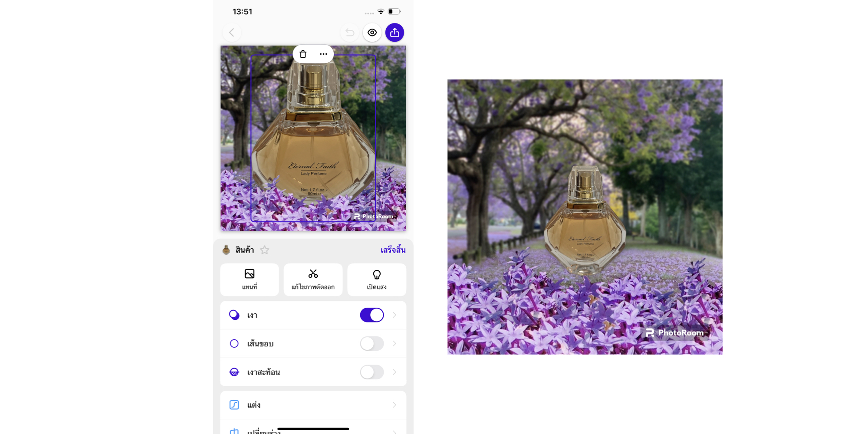This screenshot has height=434, width=868.
Task: Expand เส้นขอบ outline settings chevron
Action: (395, 344)
